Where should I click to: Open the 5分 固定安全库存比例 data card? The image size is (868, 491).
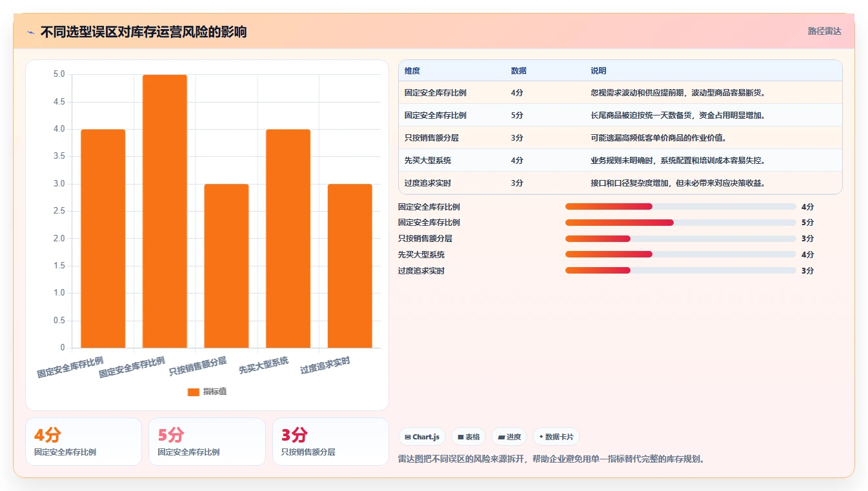click(207, 441)
